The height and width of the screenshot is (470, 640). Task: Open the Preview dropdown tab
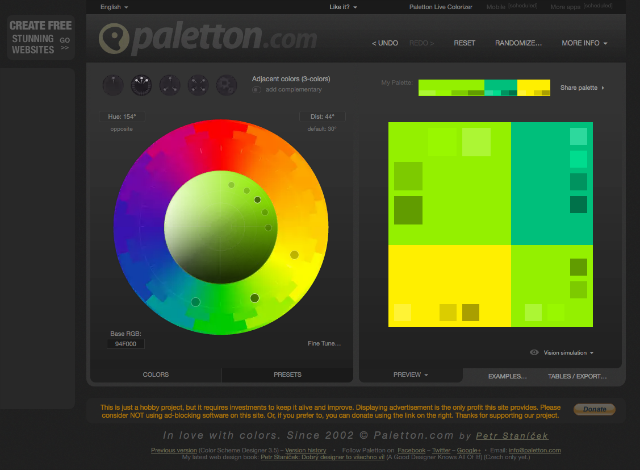click(411, 375)
